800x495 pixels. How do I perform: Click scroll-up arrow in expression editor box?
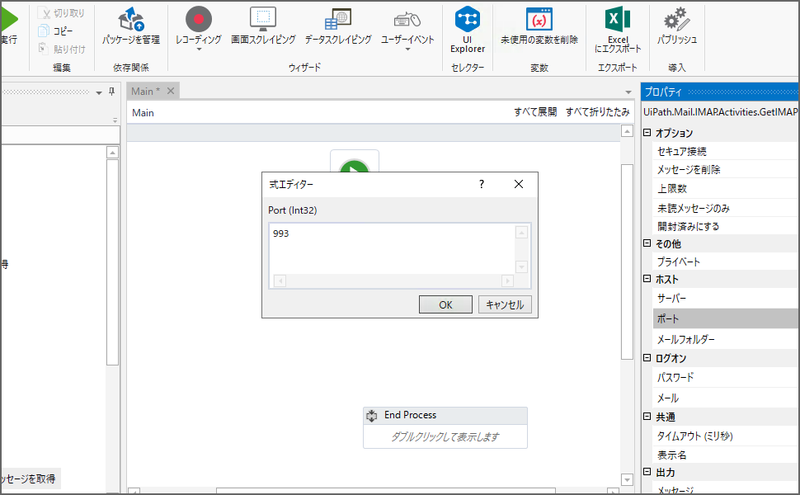point(521,233)
